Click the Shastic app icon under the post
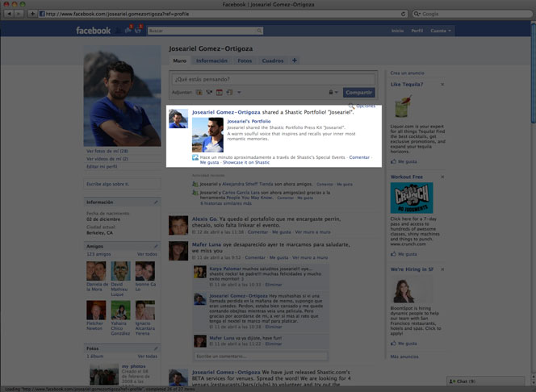 tap(195, 157)
